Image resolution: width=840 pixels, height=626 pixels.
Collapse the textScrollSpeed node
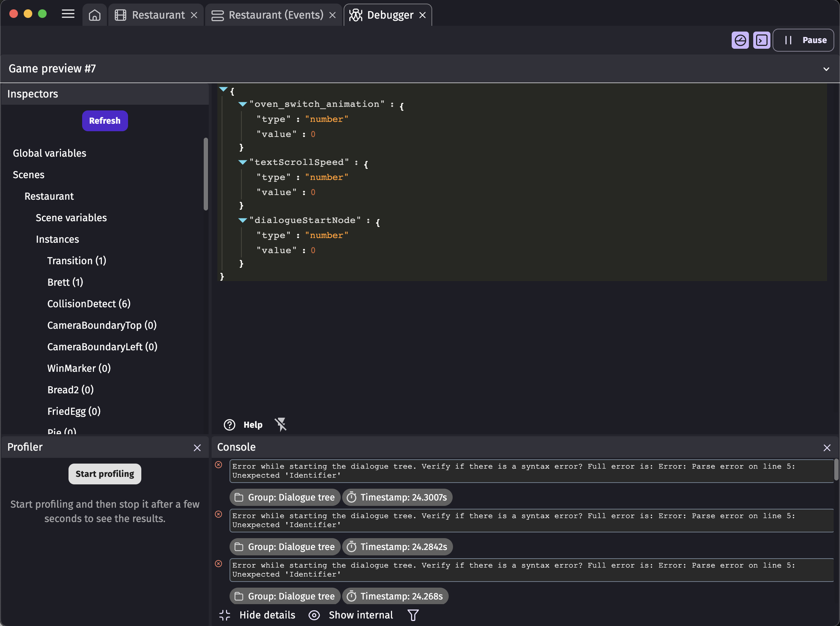coord(242,162)
